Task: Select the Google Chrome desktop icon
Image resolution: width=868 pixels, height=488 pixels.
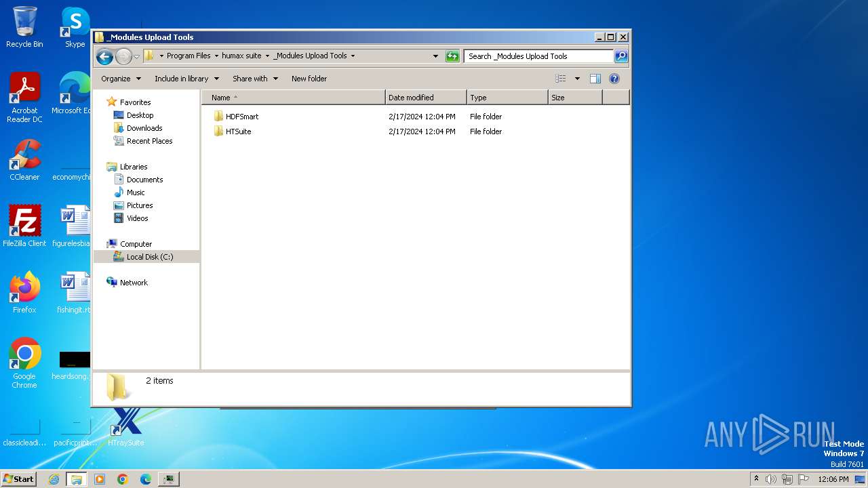Action: [24, 363]
